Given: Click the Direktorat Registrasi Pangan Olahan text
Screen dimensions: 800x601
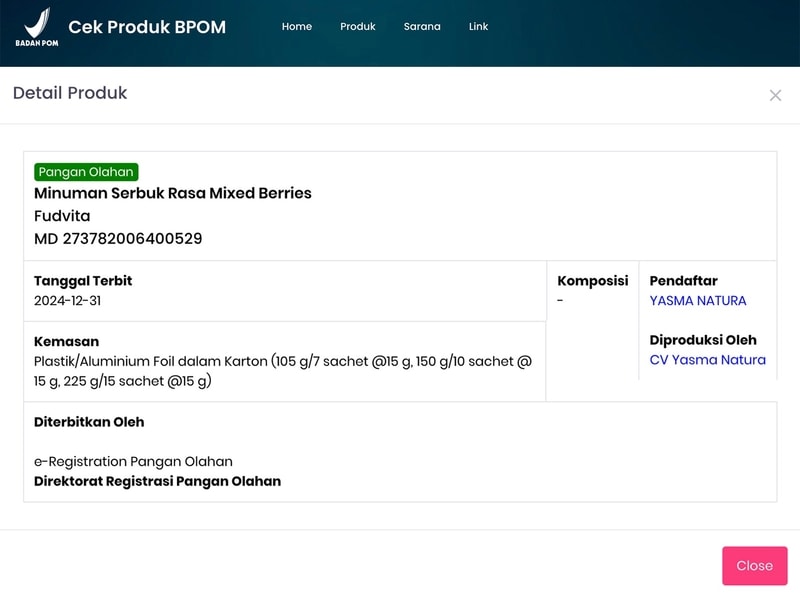Looking at the screenshot, I should (x=157, y=481).
